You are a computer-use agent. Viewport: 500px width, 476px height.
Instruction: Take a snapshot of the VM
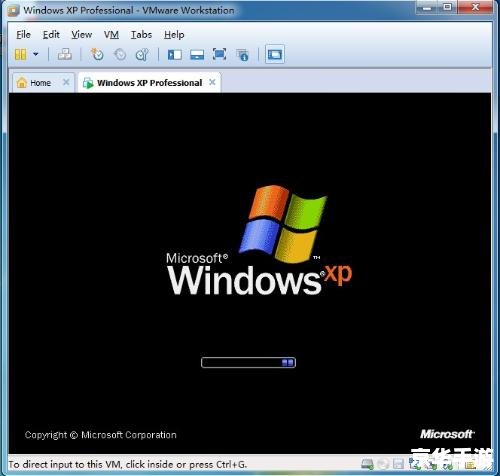click(97, 54)
